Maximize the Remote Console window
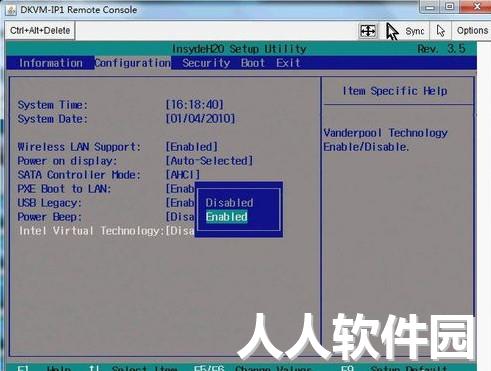The image size is (491, 371). 449,7
